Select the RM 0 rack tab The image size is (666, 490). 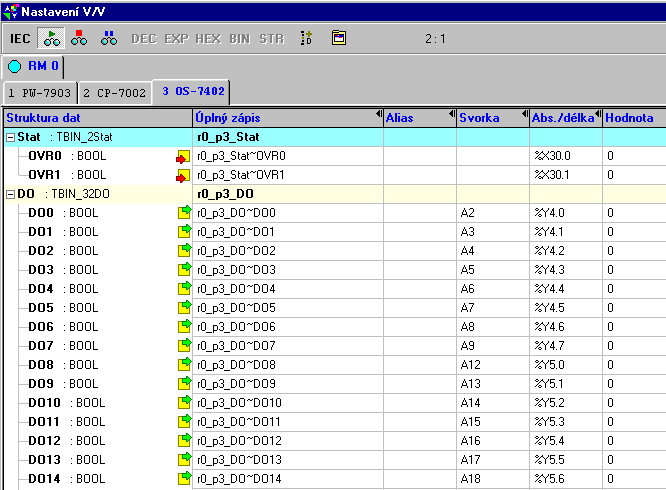coord(33,67)
